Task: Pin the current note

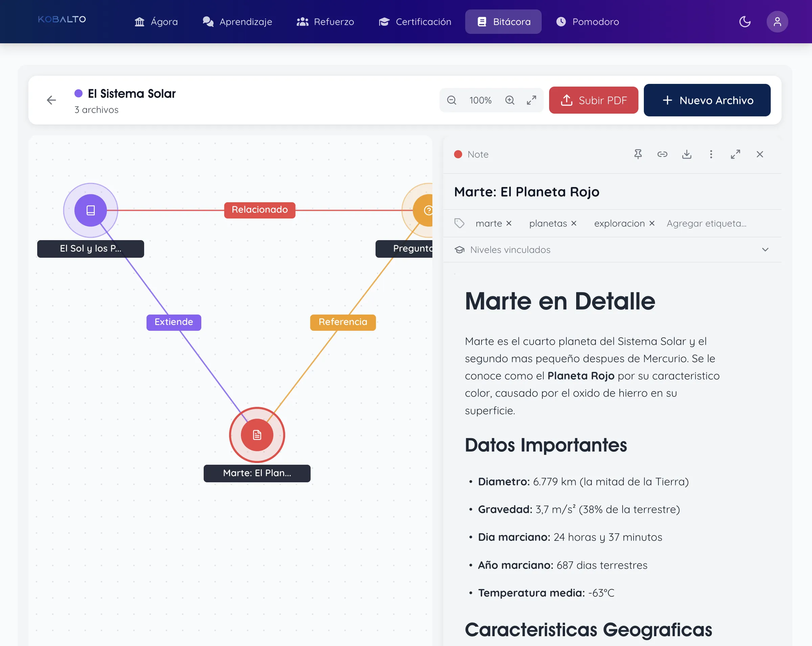Action: pos(638,154)
